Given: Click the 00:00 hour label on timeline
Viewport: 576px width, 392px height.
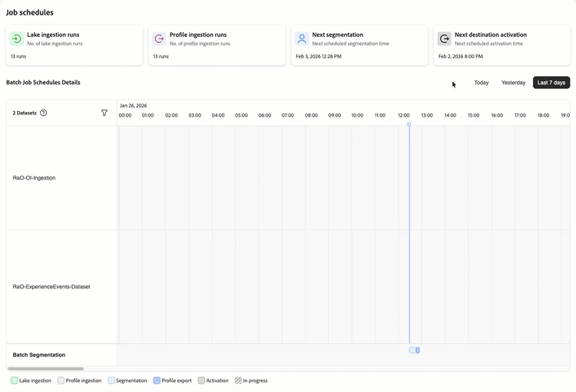Looking at the screenshot, I should [125, 115].
